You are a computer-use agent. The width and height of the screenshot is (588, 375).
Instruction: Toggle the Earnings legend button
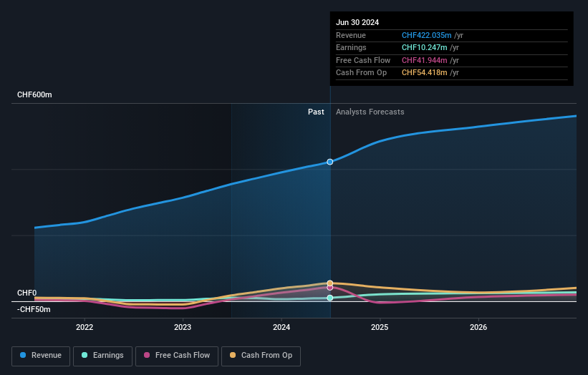(x=102, y=356)
